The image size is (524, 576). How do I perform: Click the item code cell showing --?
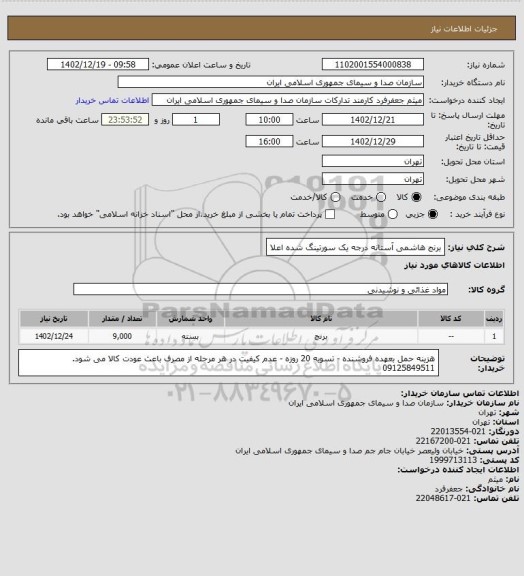pyautogui.click(x=451, y=336)
